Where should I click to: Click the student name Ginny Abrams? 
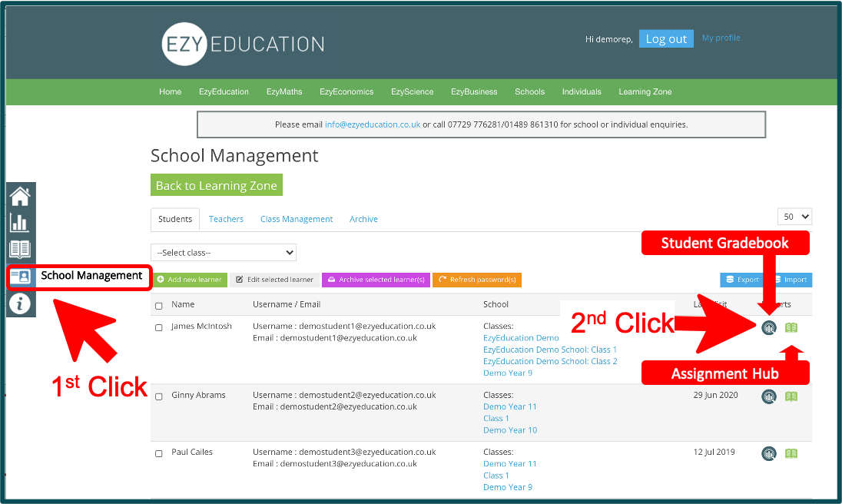tap(199, 395)
